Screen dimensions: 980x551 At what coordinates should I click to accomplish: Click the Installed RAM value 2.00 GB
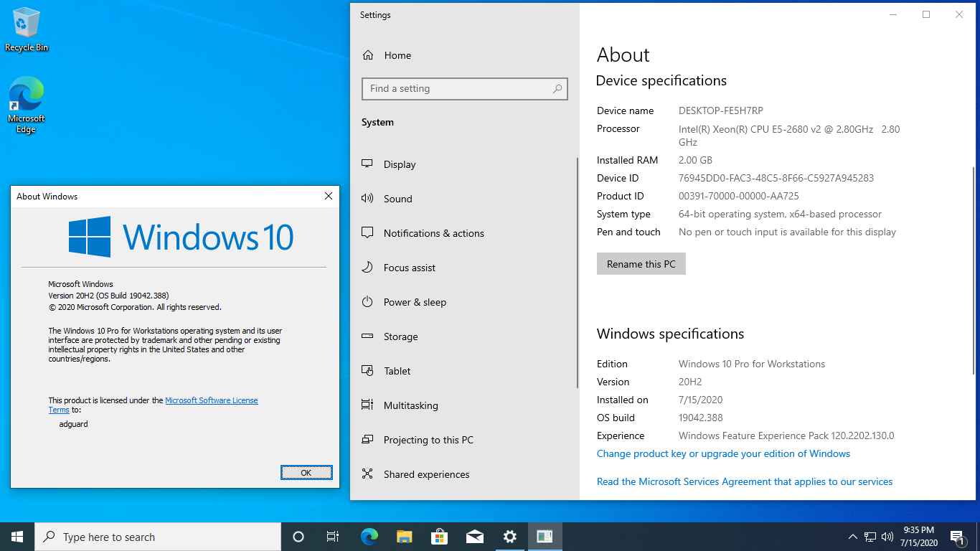point(695,160)
